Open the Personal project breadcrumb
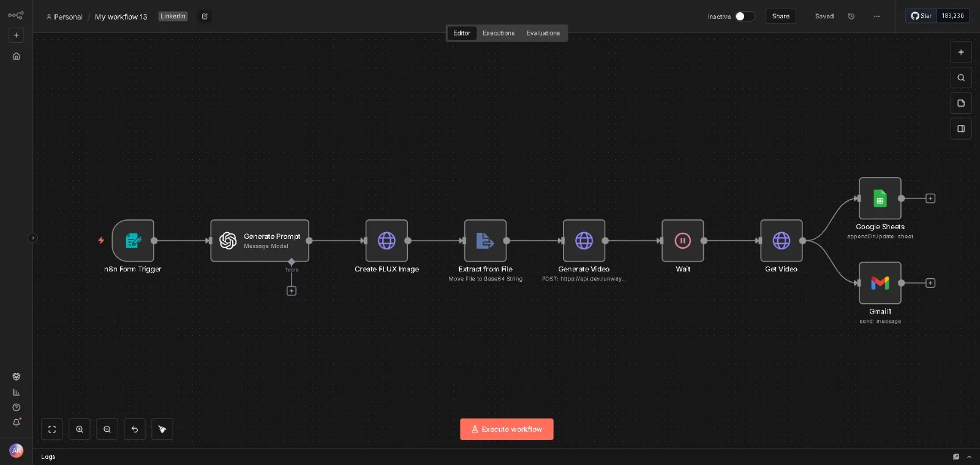The image size is (980, 465). pyautogui.click(x=64, y=17)
